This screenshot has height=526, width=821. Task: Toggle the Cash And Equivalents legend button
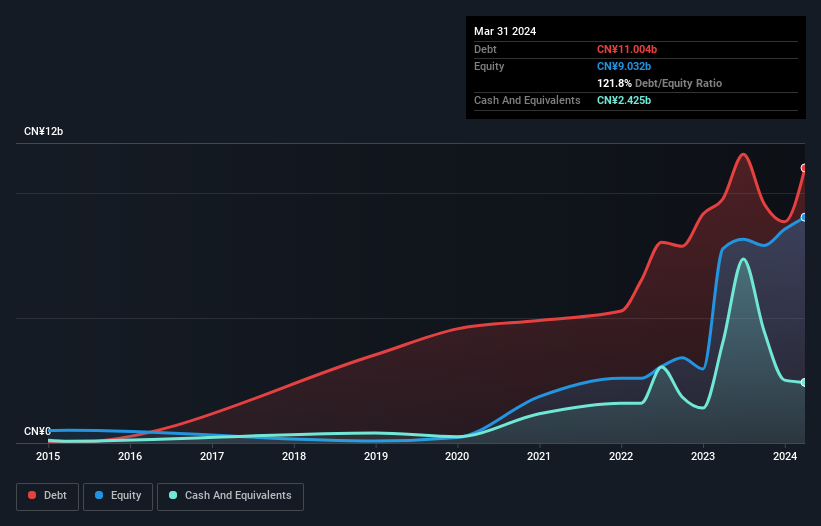point(230,496)
